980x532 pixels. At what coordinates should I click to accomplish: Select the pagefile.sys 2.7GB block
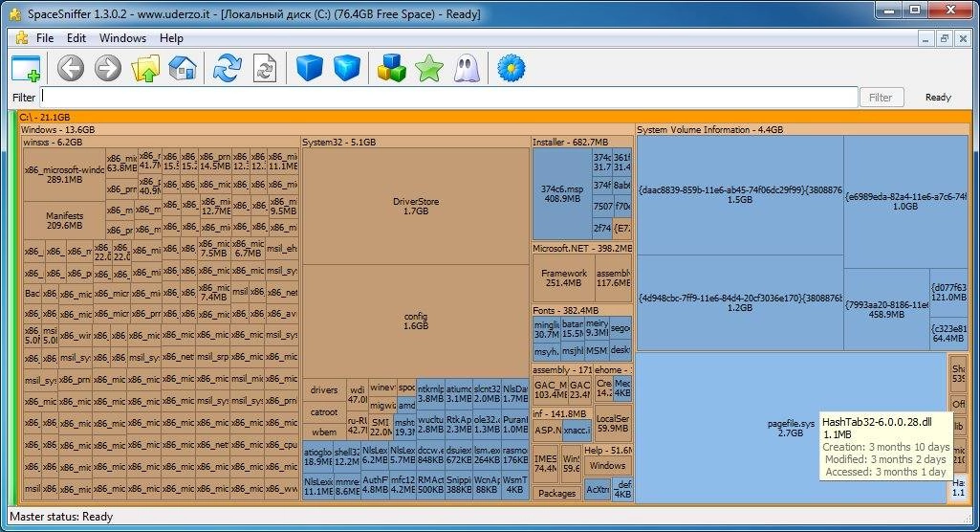(791, 428)
